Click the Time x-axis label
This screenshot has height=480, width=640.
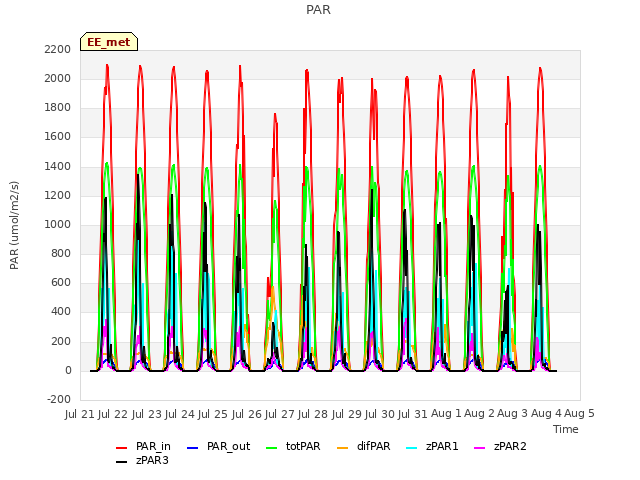pos(566,429)
